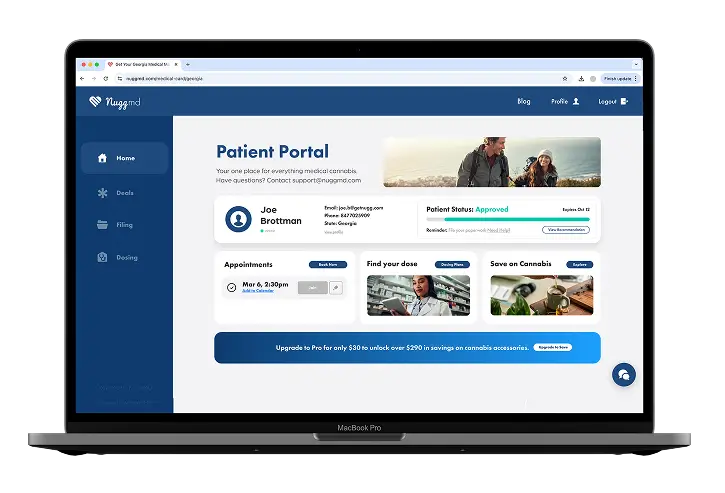This screenshot has width=725, height=493.
Task: Open the chat support bubble
Action: (x=624, y=374)
